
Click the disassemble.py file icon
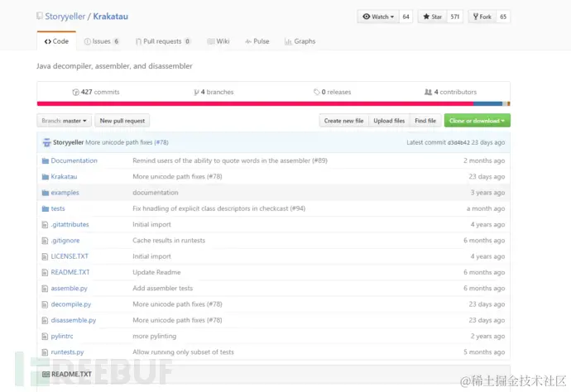45,321
